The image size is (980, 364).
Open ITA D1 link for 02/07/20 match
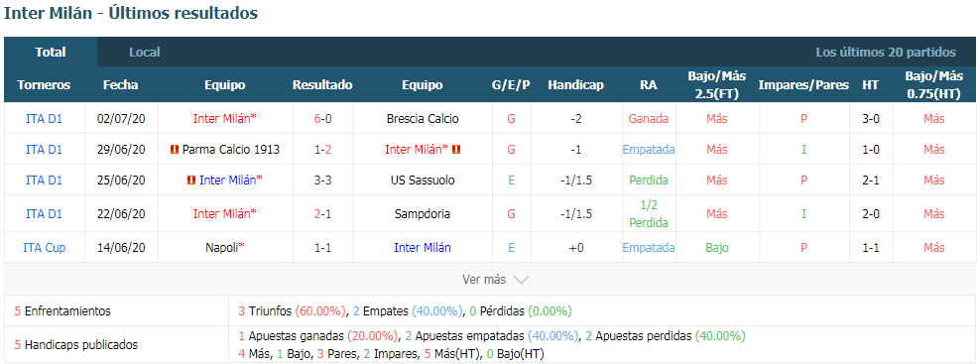pyautogui.click(x=44, y=119)
